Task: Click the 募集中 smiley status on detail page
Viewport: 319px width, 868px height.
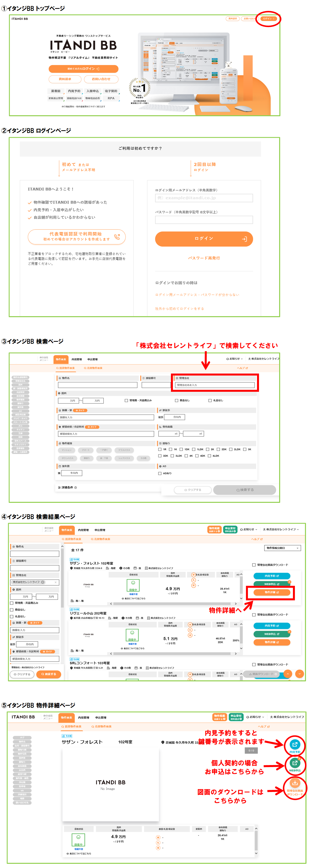Action: [x=78, y=840]
